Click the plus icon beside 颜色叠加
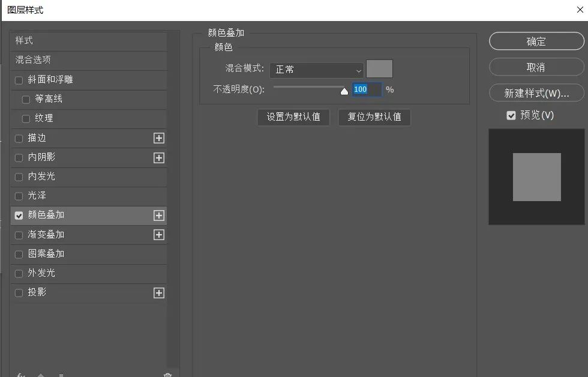The height and width of the screenshot is (377, 588). (x=158, y=216)
